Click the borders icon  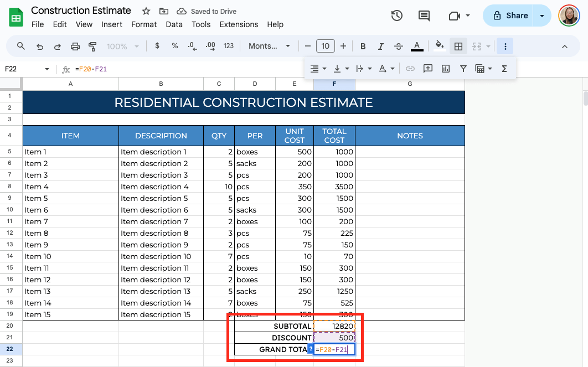click(x=458, y=46)
